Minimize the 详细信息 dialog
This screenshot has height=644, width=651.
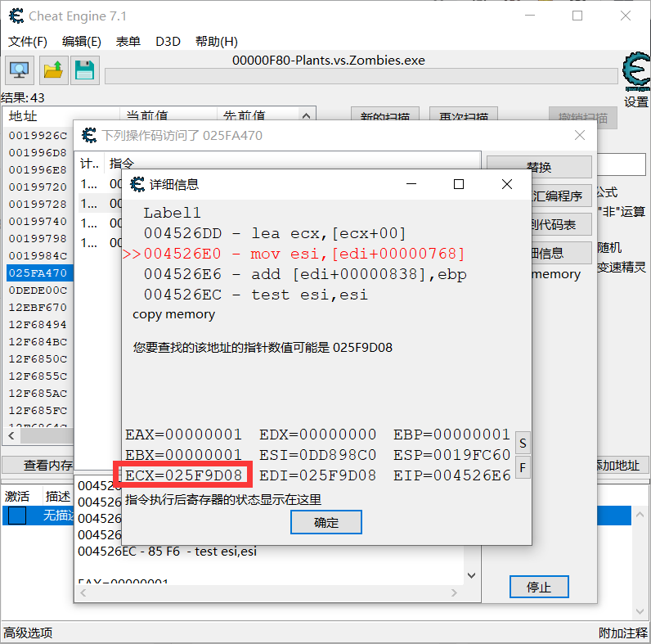coord(411,184)
